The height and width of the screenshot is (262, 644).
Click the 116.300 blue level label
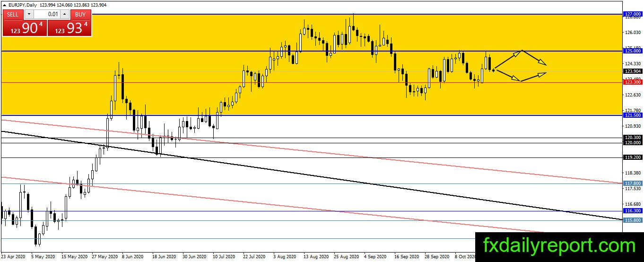pyautogui.click(x=633, y=211)
